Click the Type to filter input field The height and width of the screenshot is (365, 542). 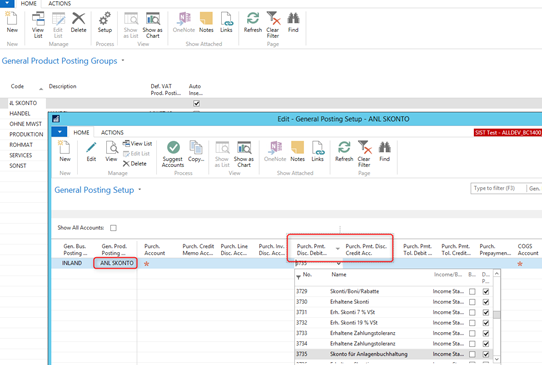point(498,188)
